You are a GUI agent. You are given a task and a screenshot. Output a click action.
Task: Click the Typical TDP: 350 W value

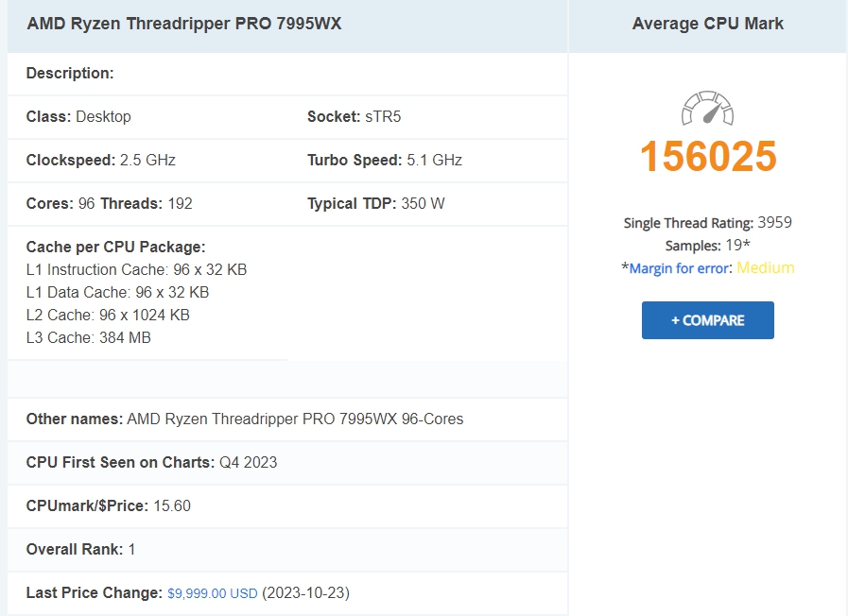coord(376,204)
